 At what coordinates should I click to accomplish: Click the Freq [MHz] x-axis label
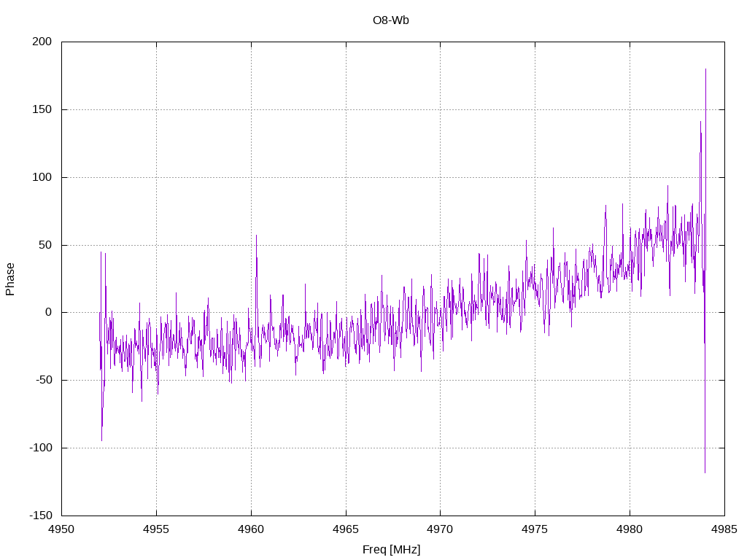[391, 550]
